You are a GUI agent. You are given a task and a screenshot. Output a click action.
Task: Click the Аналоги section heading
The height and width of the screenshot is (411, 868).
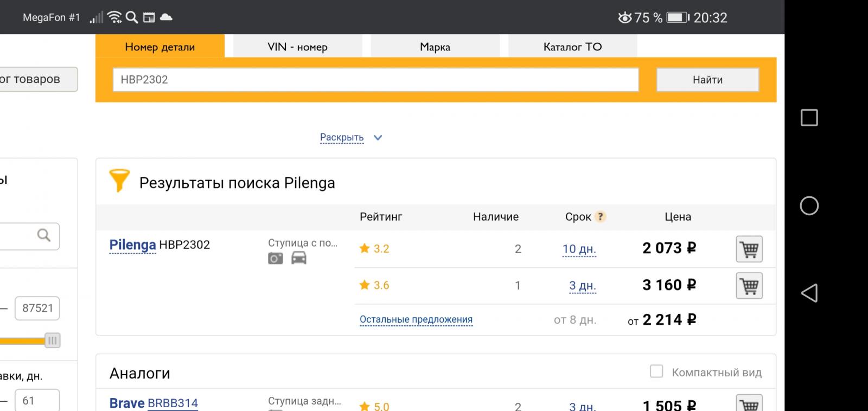coord(140,373)
